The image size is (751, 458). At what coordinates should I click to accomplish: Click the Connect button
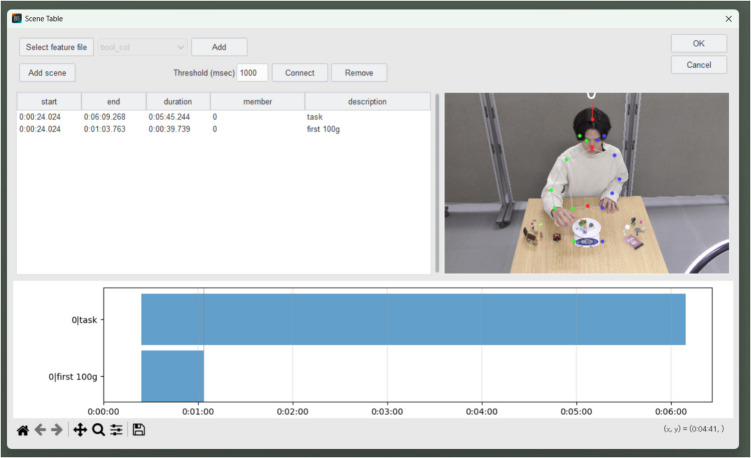300,73
